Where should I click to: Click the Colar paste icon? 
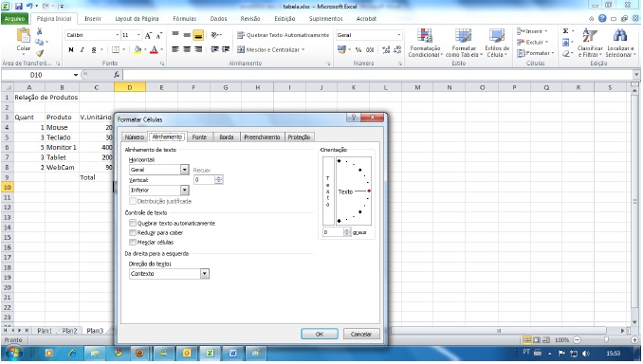coord(24,36)
